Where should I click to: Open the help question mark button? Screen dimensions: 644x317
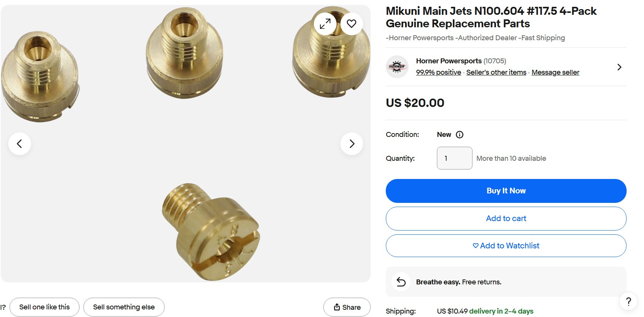click(628, 301)
